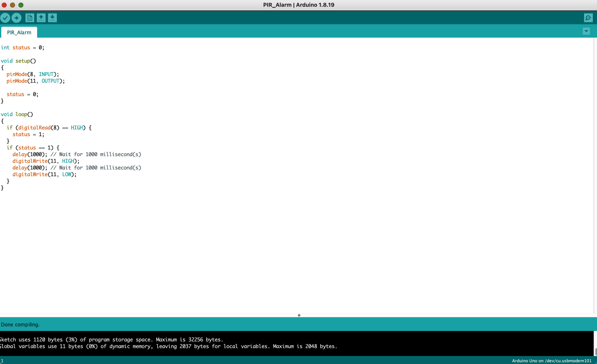Viewport: 597px width, 364px height.
Task: Create a new sketch with New icon
Action: tap(30, 18)
